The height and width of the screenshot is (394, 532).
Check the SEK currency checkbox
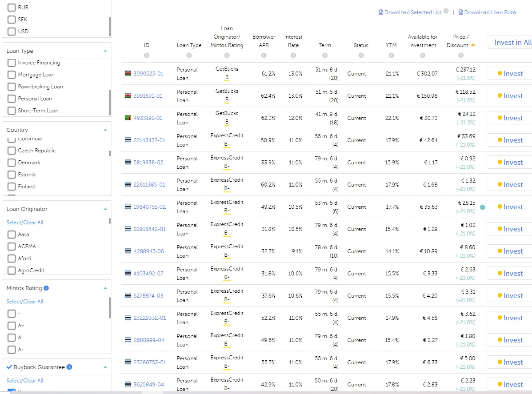(12, 20)
